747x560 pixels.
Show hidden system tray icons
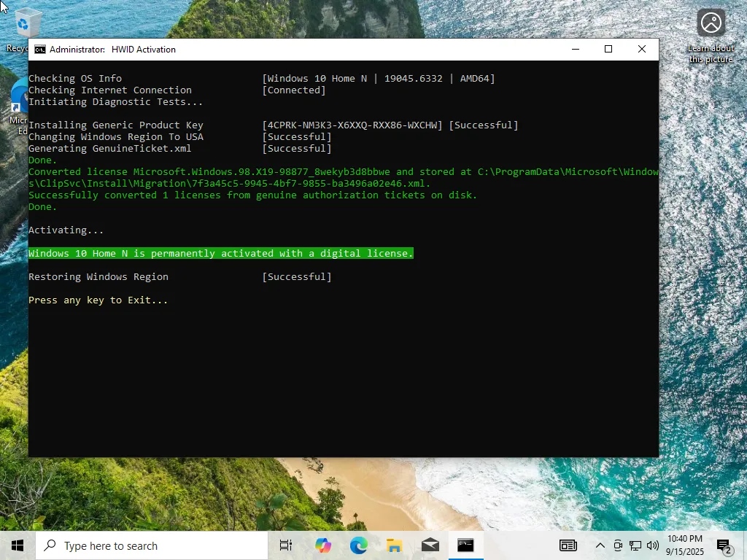click(x=600, y=545)
